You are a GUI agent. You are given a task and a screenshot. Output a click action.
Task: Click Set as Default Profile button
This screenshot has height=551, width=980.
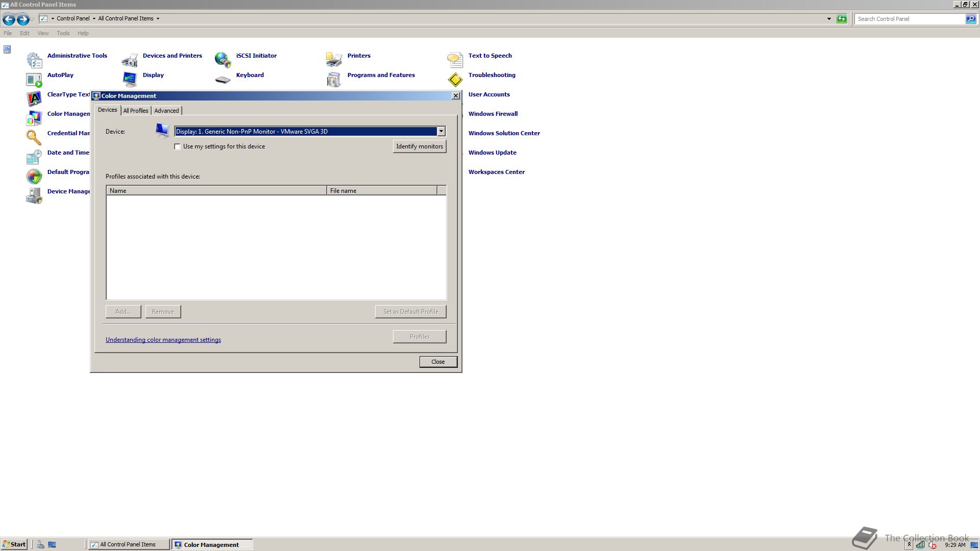click(410, 312)
